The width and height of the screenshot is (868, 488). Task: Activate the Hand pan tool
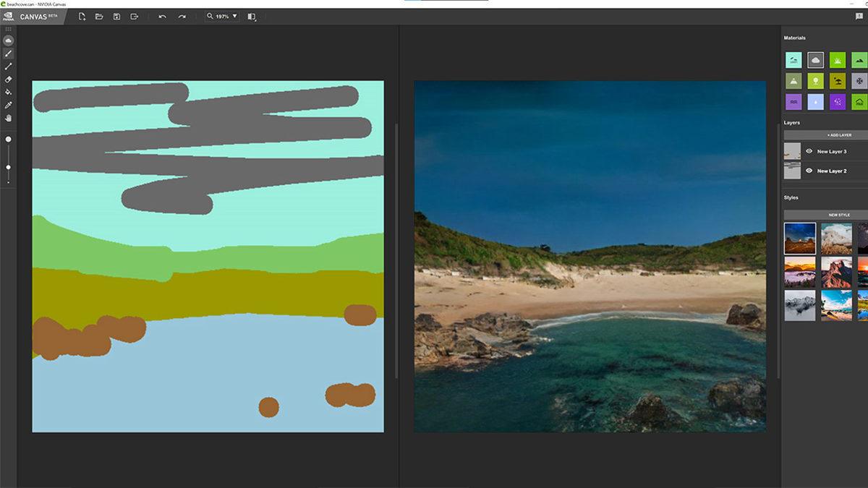(9, 118)
